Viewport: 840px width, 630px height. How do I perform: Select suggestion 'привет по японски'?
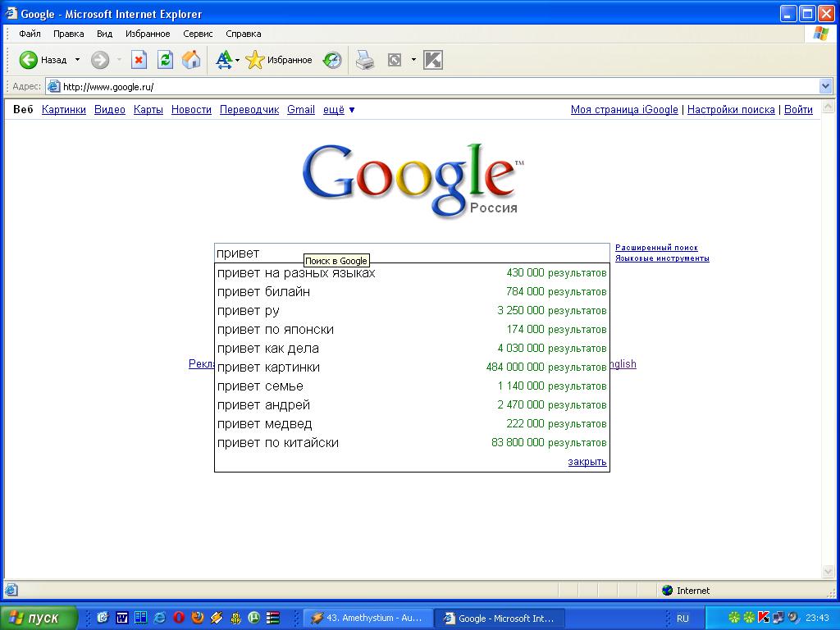coord(412,330)
